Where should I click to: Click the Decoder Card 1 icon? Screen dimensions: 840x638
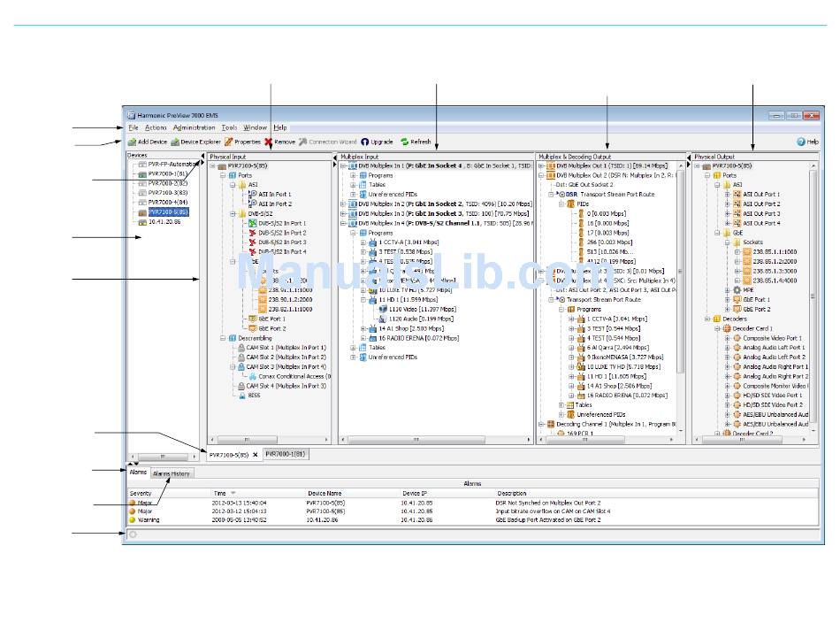click(727, 328)
